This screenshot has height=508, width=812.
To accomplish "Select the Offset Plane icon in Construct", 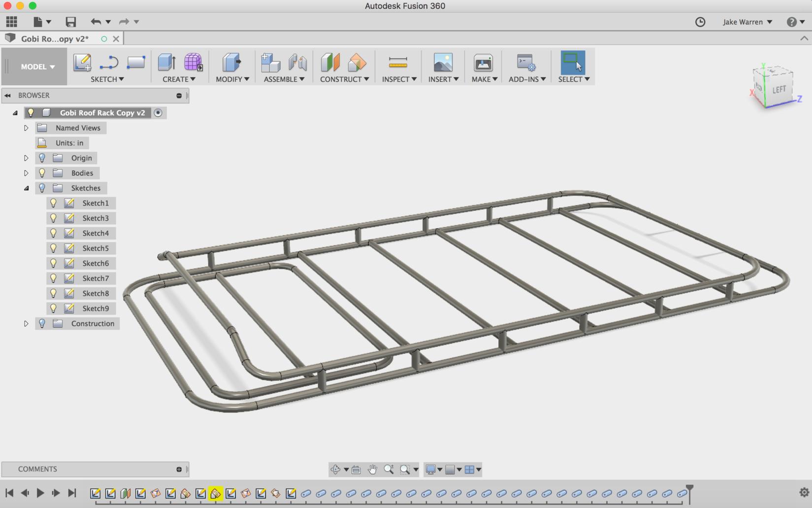I will (330, 63).
